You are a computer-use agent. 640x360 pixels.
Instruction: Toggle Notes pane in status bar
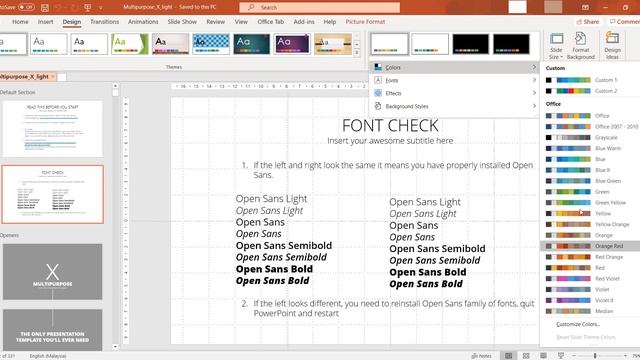click(482, 356)
